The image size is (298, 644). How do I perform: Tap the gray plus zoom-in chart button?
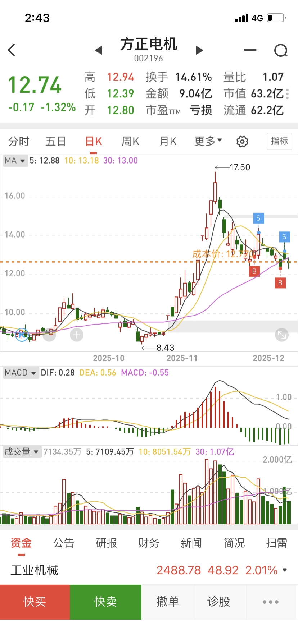tap(76, 335)
